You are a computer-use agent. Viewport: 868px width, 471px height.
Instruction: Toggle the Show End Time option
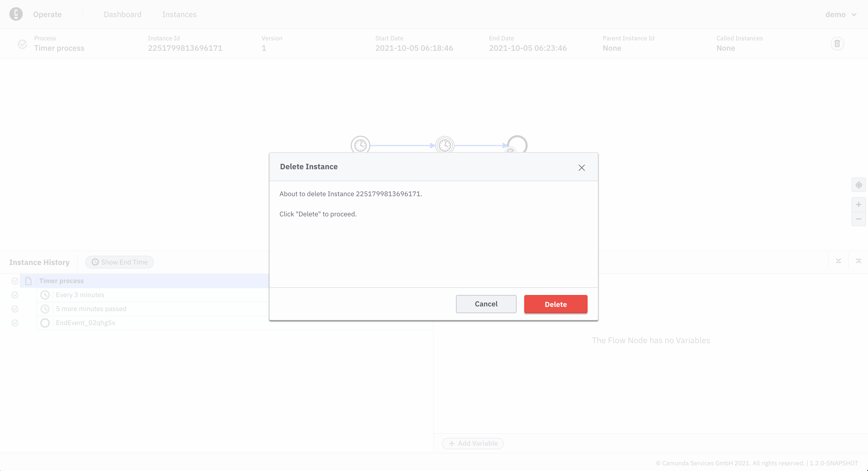tap(119, 262)
